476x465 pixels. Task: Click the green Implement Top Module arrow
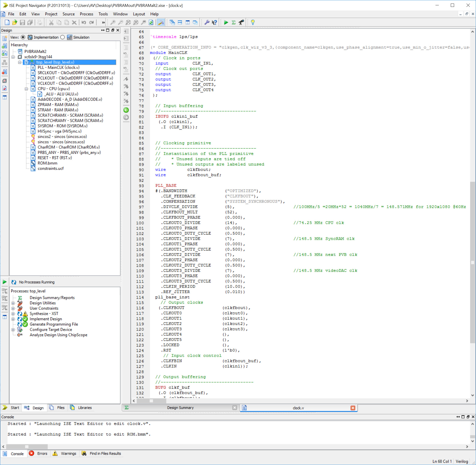(226, 22)
